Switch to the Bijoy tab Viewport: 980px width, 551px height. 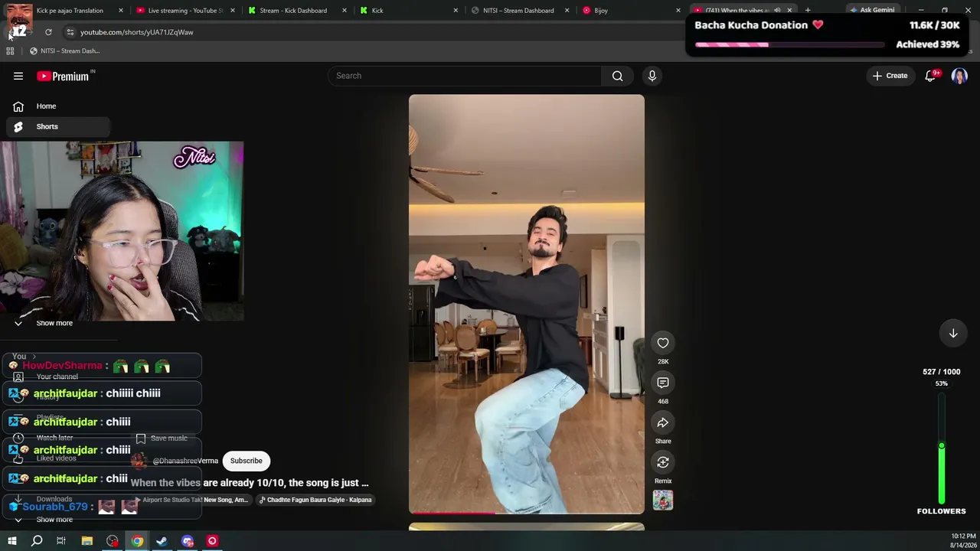click(x=631, y=11)
